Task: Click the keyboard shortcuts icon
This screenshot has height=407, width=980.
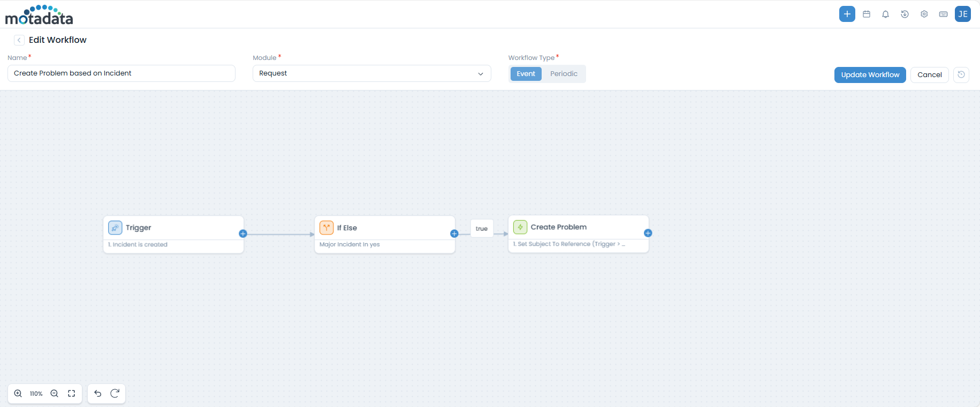Action: (943, 14)
